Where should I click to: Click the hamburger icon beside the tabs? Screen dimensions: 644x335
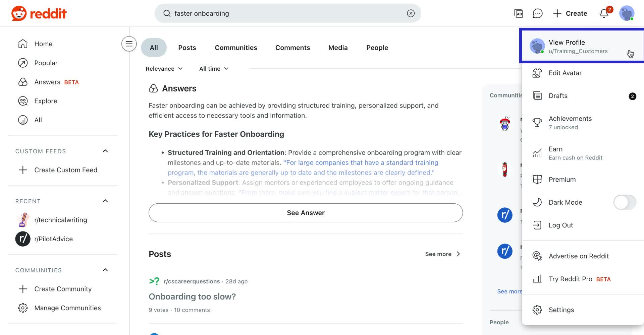click(x=129, y=44)
